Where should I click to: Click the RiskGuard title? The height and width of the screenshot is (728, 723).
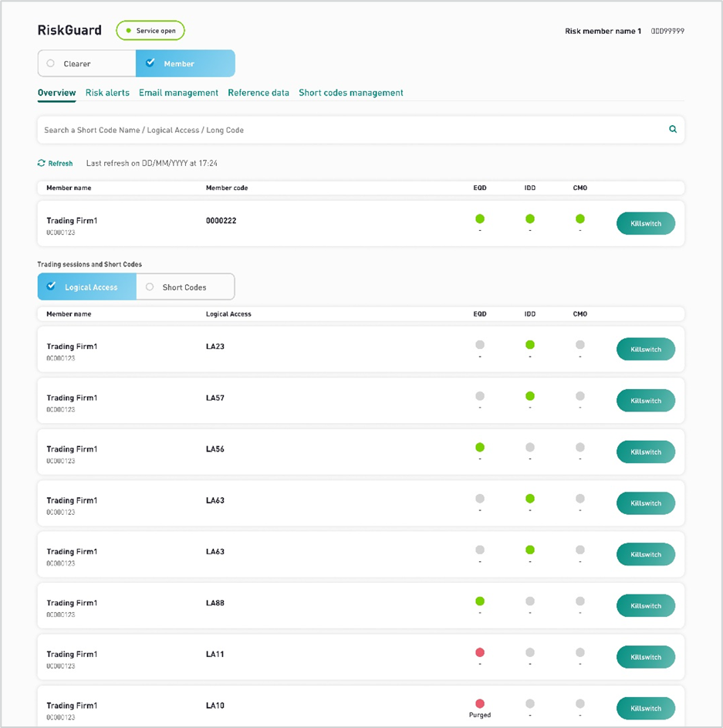pyautogui.click(x=69, y=30)
